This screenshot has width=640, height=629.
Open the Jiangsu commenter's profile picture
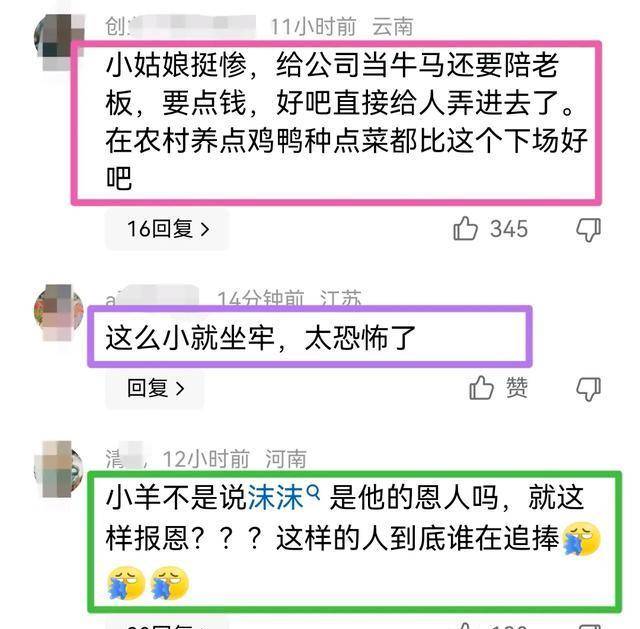pos(59,312)
